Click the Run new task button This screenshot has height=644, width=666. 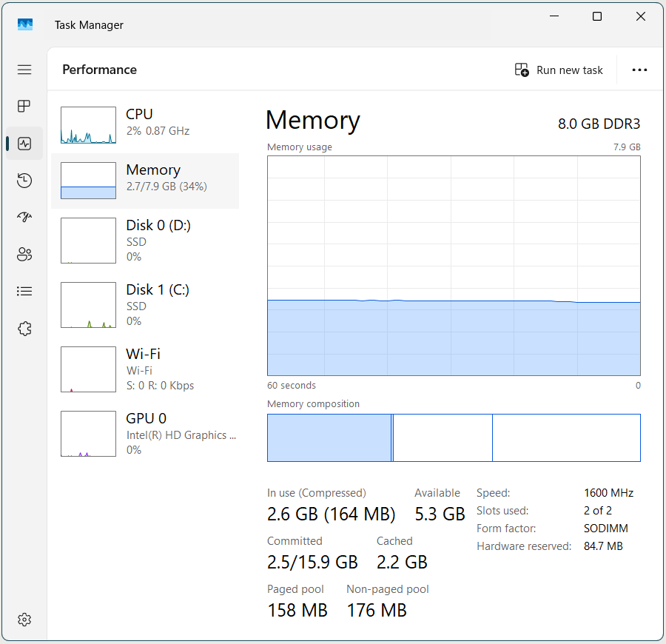click(x=559, y=70)
